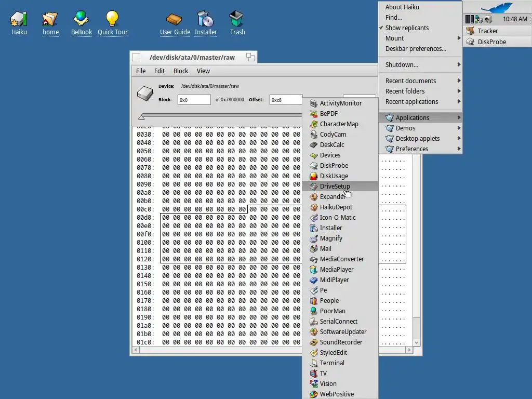
Task: Select the Trash desktop icon
Action: point(237,23)
